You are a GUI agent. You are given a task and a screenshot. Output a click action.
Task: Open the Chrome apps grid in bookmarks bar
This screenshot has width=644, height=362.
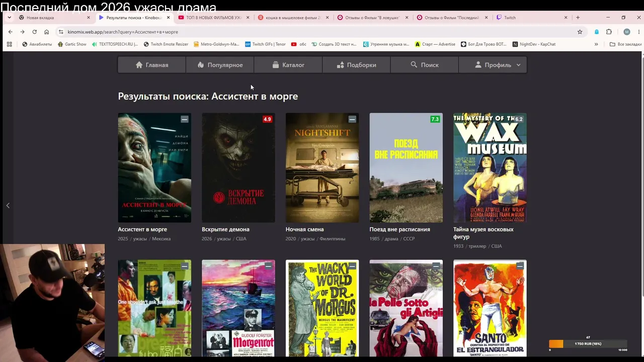(9, 44)
